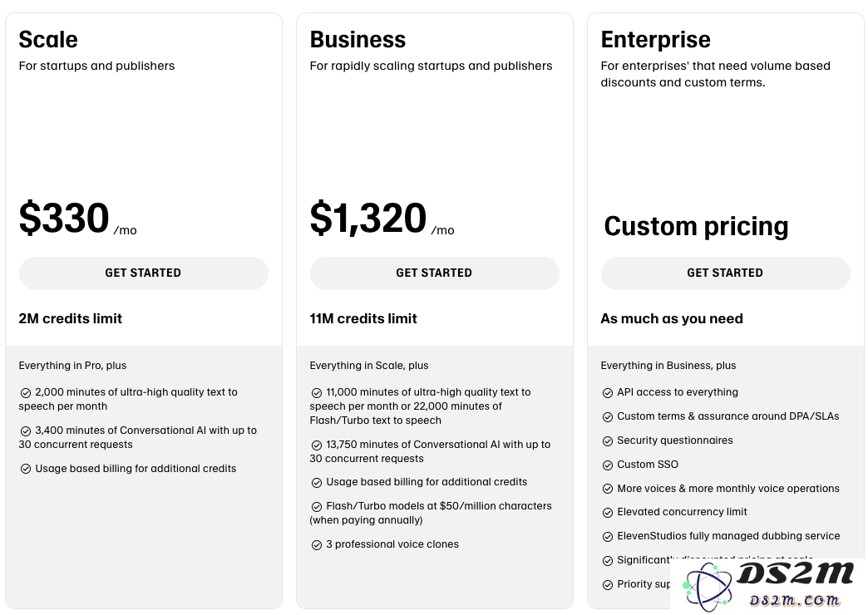The width and height of the screenshot is (868, 615).
Task: Click the checkmark icon next to 3,400 minutes Conversational AI
Action: click(x=26, y=431)
